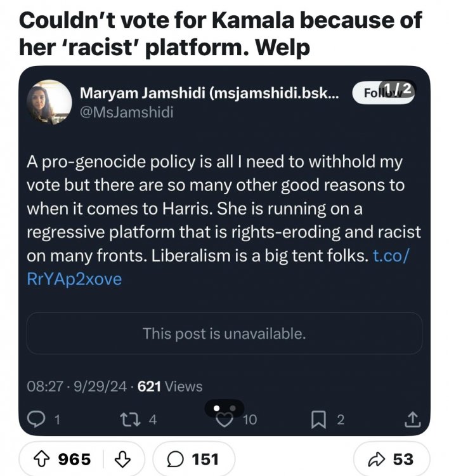449x476 pixels.
Task: Click the tweet reply icon
Action: pyautogui.click(x=37, y=419)
